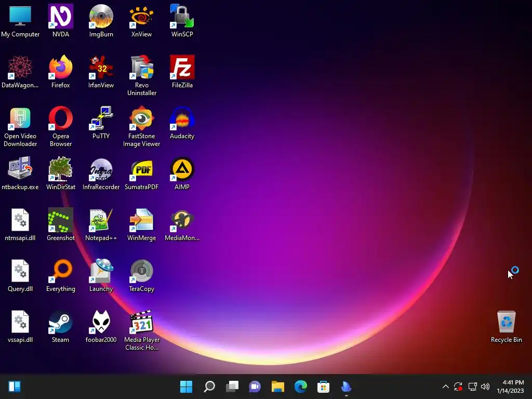Click the sync status tray icon
The width and height of the screenshot is (532, 399).
(458, 387)
